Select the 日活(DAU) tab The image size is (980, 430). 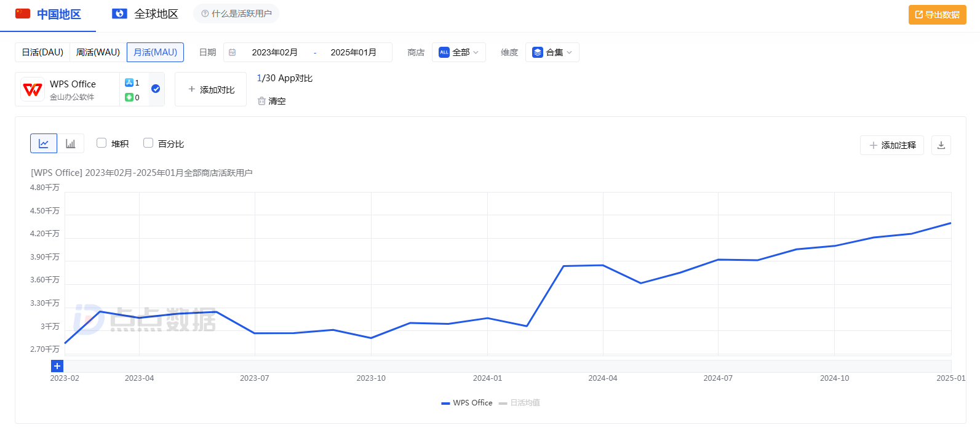(x=42, y=52)
